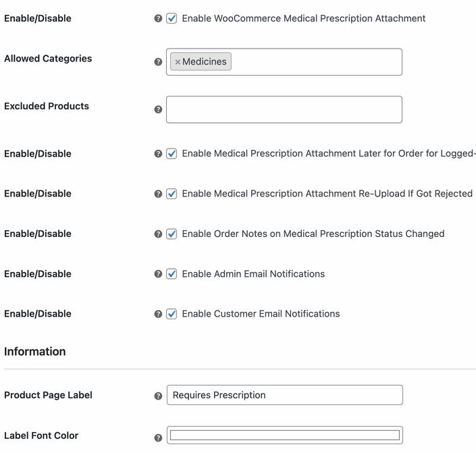Click 'Enable WooCommerce Medical Prescription Attachment' label text
This screenshot has height=453, width=476.
(x=304, y=18)
